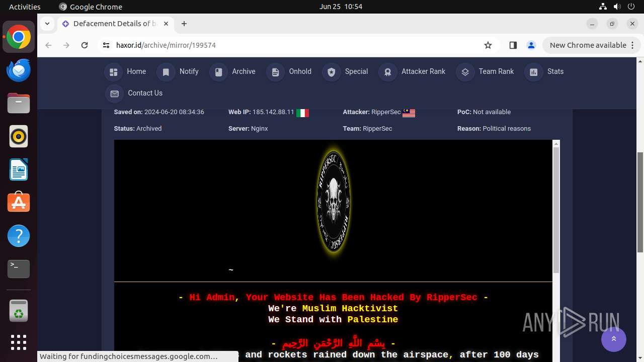The width and height of the screenshot is (644, 362).
Task: Open the Notify menu item
Action: tap(189, 71)
